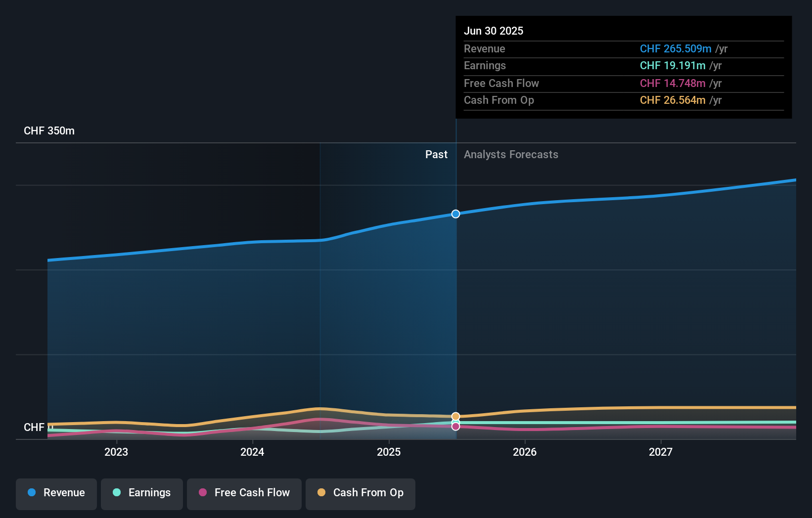Select the 2027 x-axis label
Image resolution: width=812 pixels, height=518 pixels.
(x=661, y=452)
